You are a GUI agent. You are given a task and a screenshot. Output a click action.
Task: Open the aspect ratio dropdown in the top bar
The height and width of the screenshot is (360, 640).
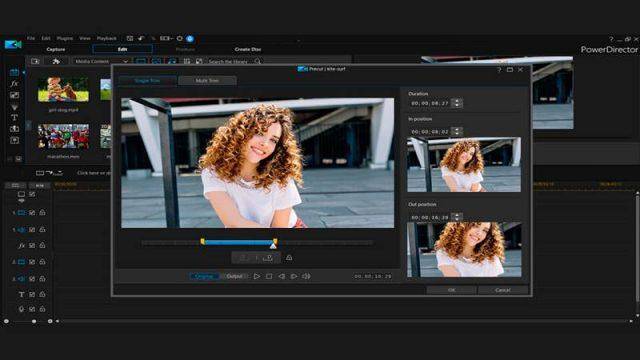click(x=166, y=38)
